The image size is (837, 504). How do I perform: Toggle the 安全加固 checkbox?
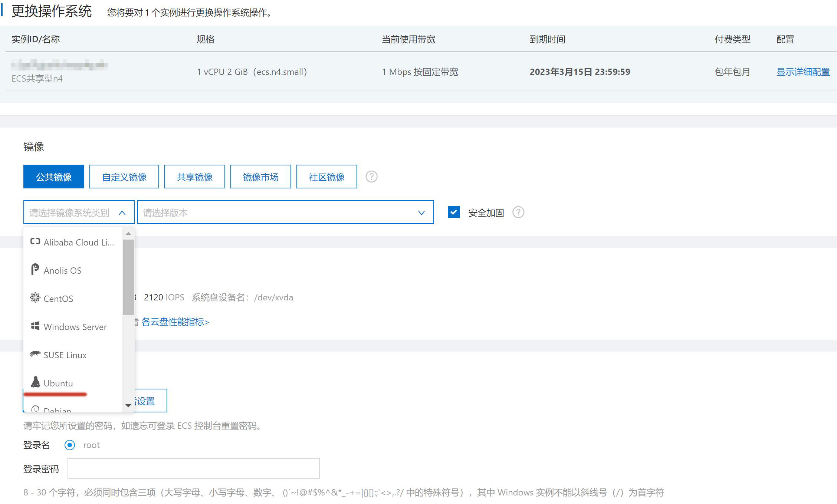(x=454, y=212)
